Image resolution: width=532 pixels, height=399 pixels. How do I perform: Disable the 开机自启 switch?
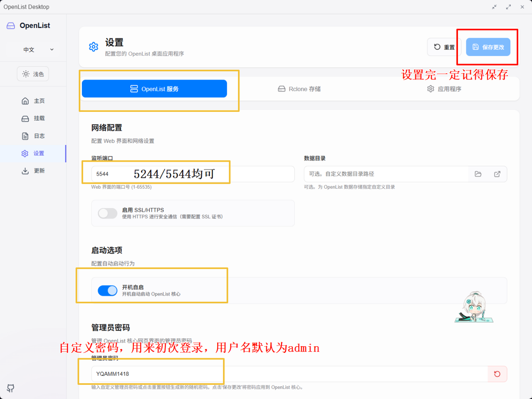107,291
